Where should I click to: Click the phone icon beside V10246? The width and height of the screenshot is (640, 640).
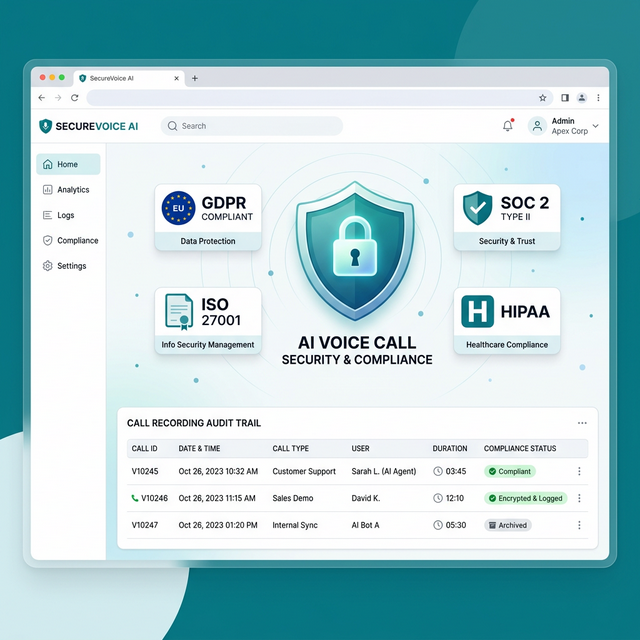click(135, 498)
